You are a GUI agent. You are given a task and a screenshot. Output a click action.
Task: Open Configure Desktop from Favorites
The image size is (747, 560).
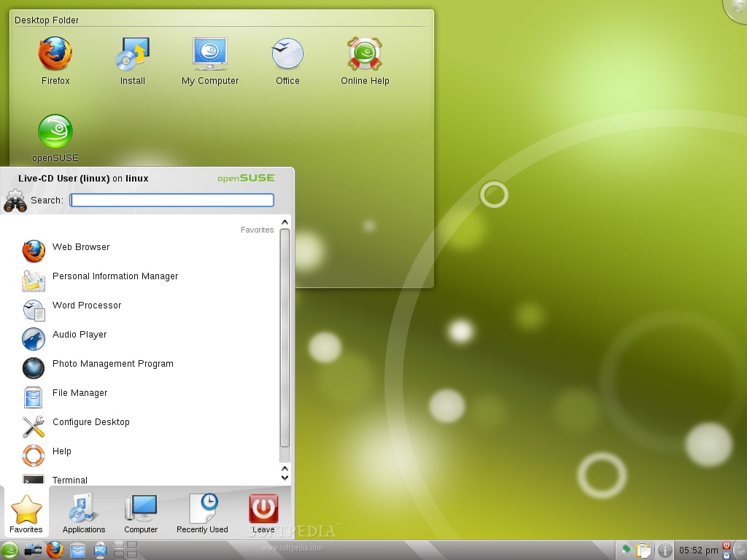90,422
